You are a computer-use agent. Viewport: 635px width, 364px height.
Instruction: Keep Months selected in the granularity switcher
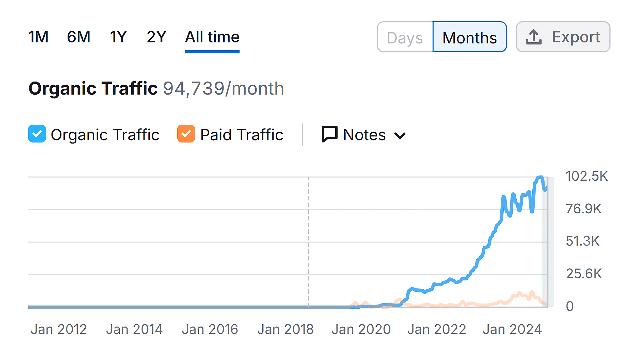(x=469, y=38)
